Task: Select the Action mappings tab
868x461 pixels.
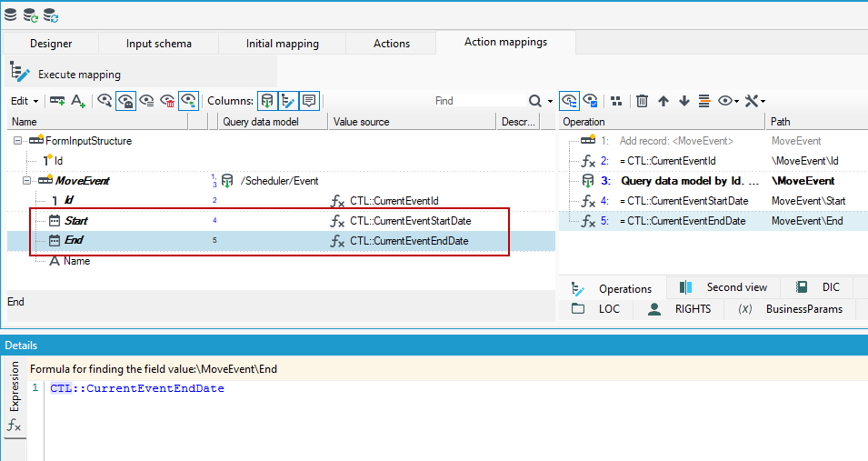Action: 505,42
